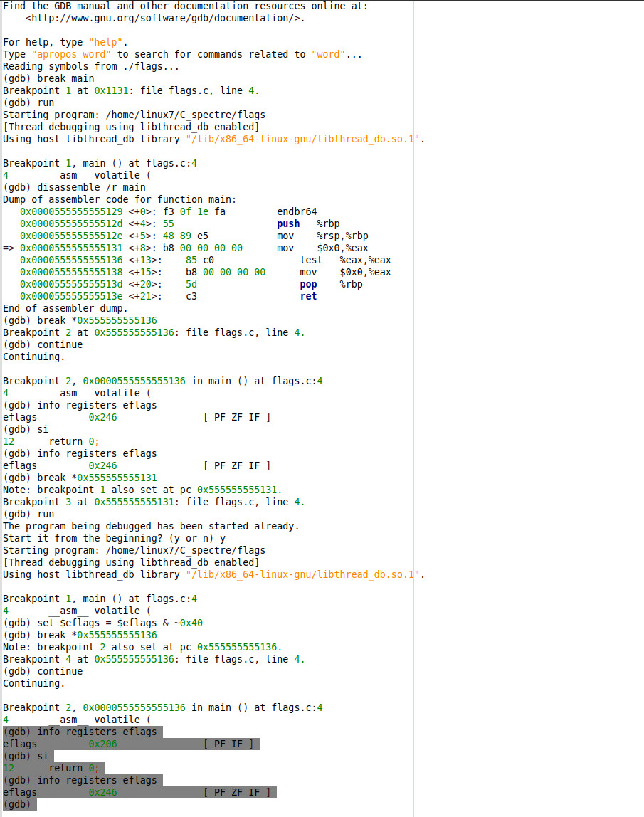Click the "Breakpoint 1 at 0x1131" line
The width and height of the screenshot is (644, 817).
click(131, 90)
